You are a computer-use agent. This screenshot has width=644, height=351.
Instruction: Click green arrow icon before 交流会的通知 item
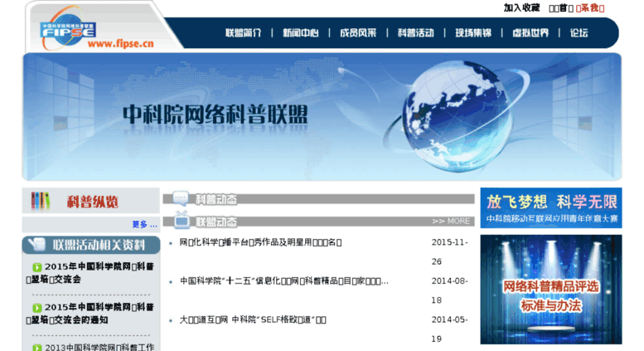pyautogui.click(x=37, y=308)
